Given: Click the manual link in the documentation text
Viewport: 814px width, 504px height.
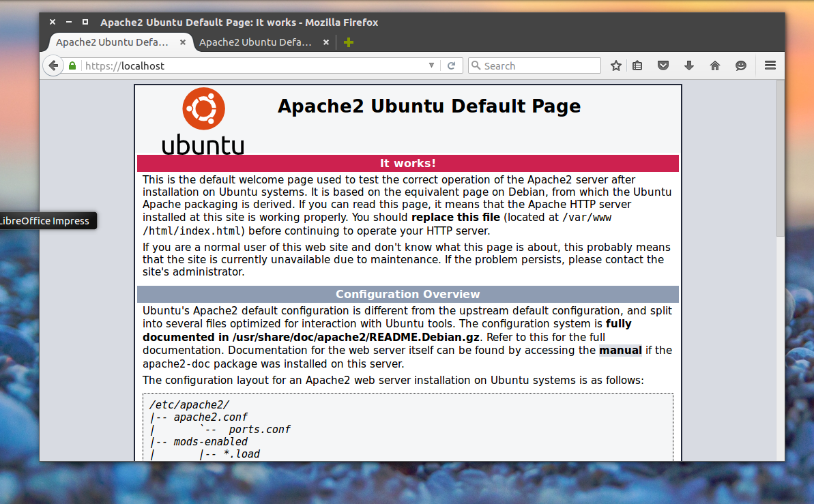Looking at the screenshot, I should pos(620,351).
